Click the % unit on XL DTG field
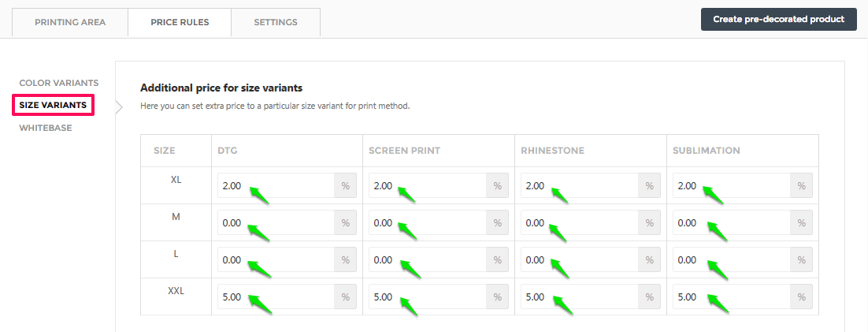Image resolution: width=868 pixels, height=332 pixels. coord(346,185)
